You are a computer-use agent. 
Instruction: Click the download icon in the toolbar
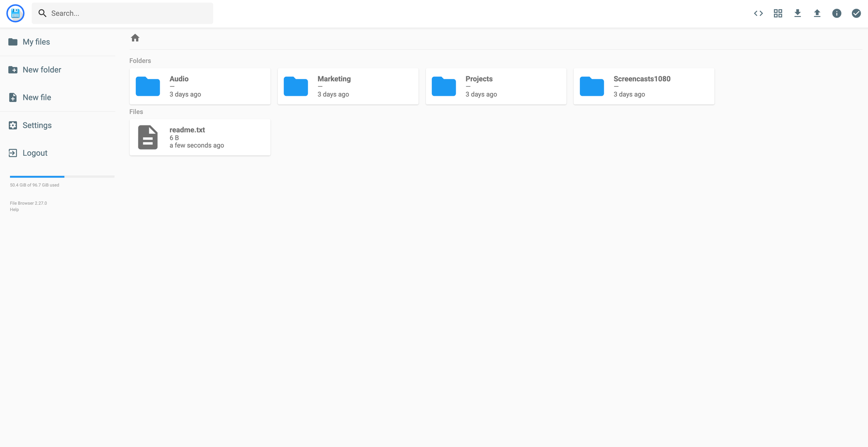pos(798,13)
